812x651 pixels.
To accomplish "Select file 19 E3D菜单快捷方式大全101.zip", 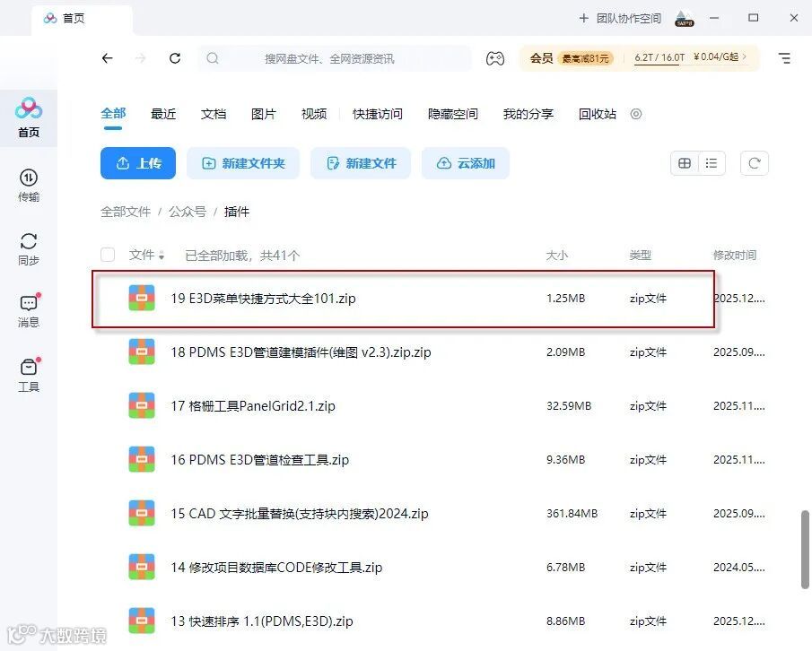I will (263, 299).
